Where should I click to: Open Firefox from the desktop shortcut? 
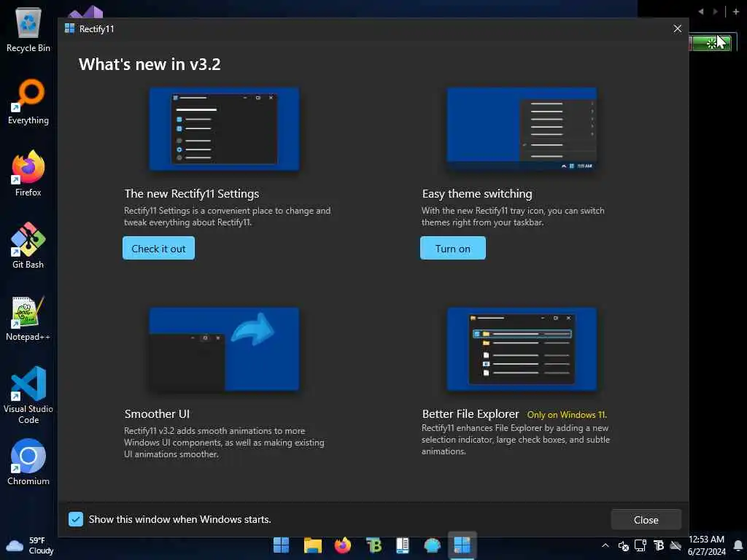pyautogui.click(x=28, y=174)
